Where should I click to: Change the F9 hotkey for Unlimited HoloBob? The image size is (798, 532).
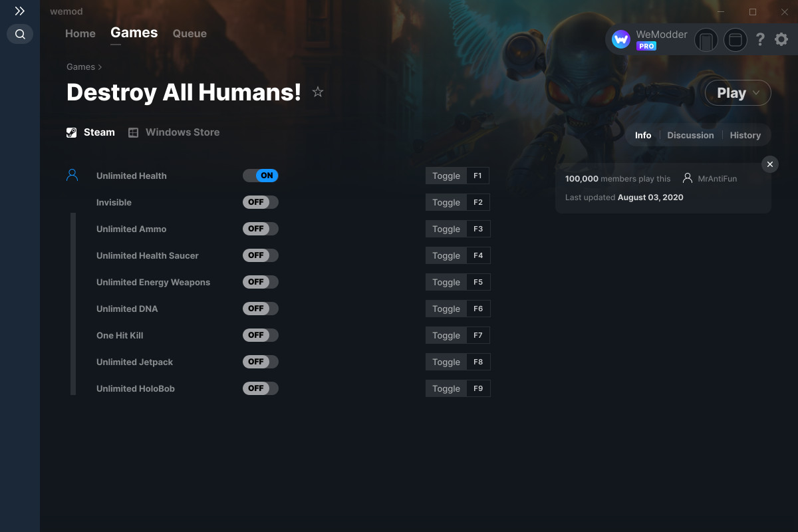point(478,388)
